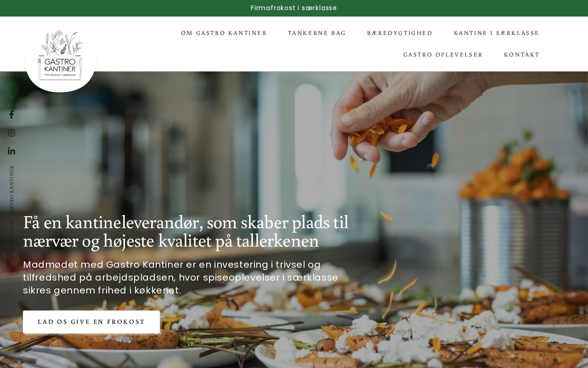Screen dimensions: 588x368
Task: Click the cutlery graphic inside the logo
Action: tap(40, 67)
